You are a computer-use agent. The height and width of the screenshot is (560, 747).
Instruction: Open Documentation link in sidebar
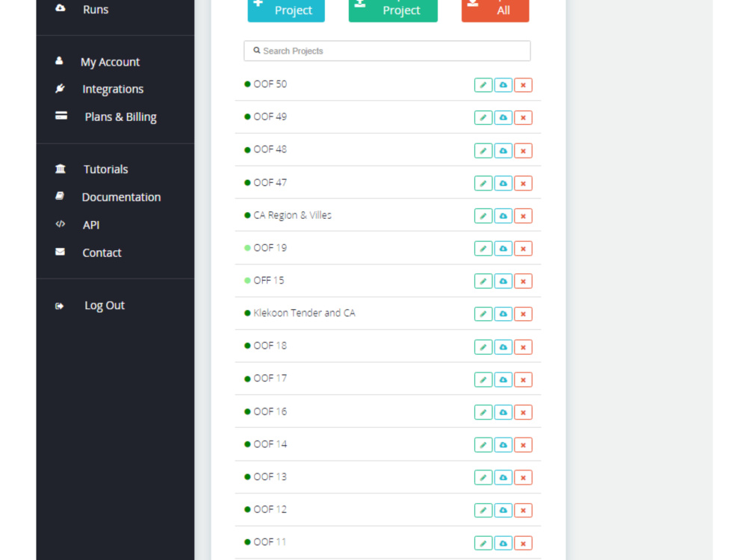click(122, 197)
